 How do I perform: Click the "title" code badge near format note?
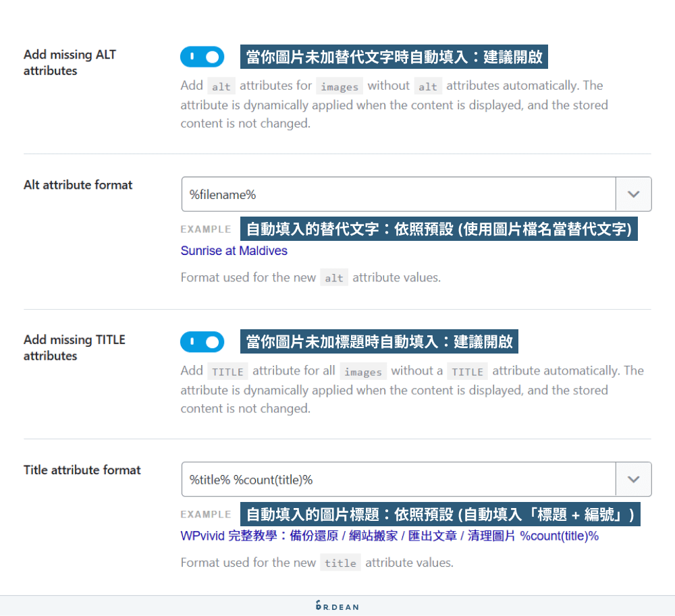(340, 562)
